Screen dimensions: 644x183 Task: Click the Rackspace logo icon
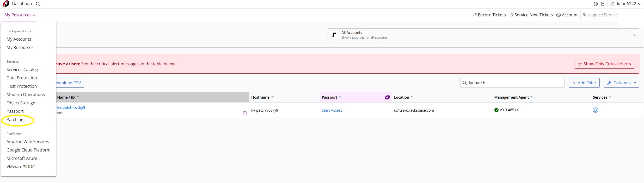[x=6, y=4]
